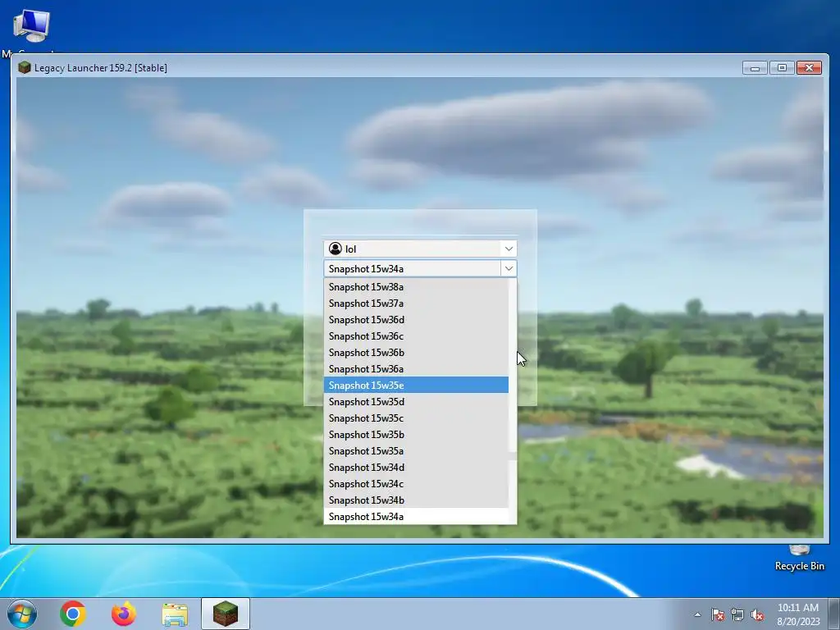Show hidden tray icons arrow
The width and height of the screenshot is (840, 630).
pyautogui.click(x=697, y=614)
